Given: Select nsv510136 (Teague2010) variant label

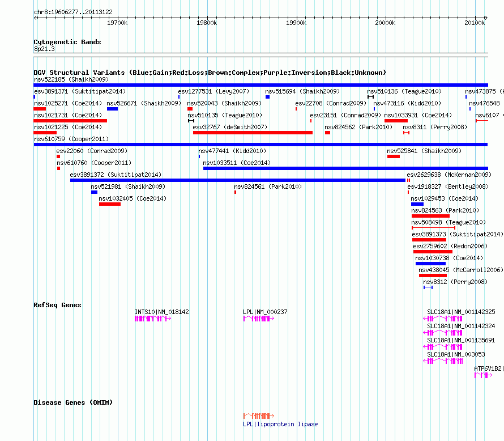Looking at the screenshot, I should (x=404, y=91).
